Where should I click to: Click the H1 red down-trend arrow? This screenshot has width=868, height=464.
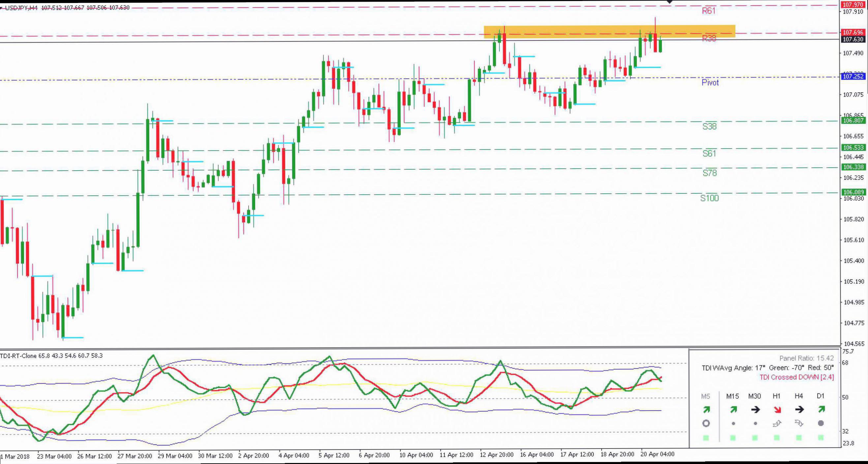pyautogui.click(x=777, y=410)
